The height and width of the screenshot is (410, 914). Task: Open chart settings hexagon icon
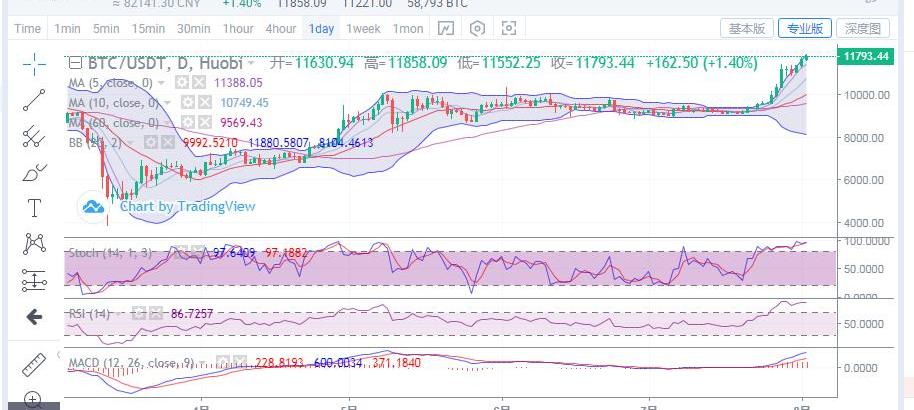(477, 28)
